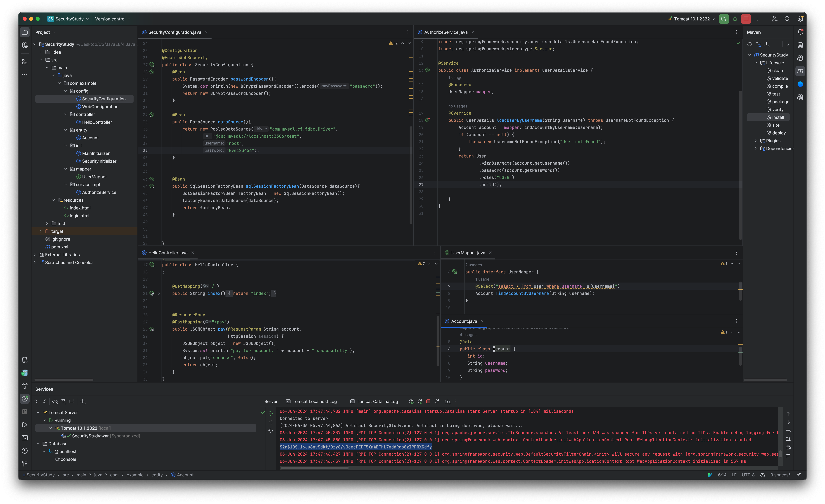The image size is (825, 504).
Task: Expand the Plugins node in the Maven panel
Action: click(x=756, y=141)
